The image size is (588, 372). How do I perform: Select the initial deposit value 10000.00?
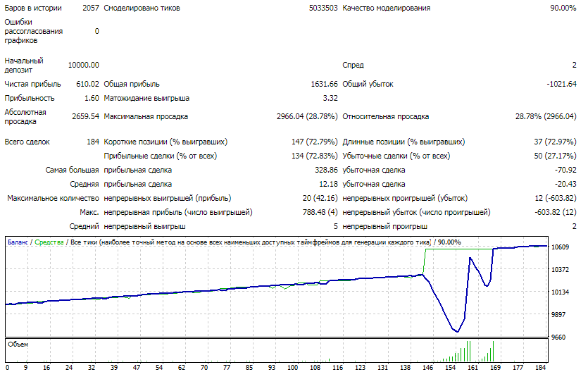click(83, 65)
